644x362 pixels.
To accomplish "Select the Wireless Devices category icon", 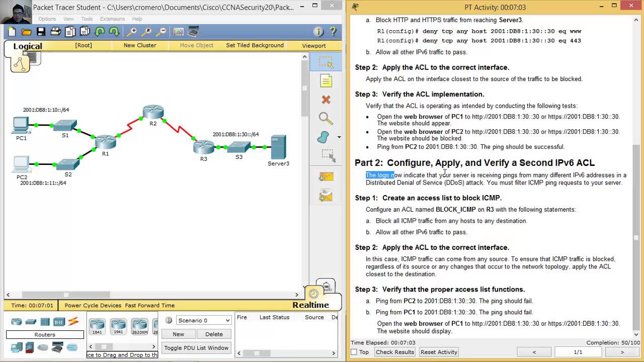I will (x=59, y=322).
